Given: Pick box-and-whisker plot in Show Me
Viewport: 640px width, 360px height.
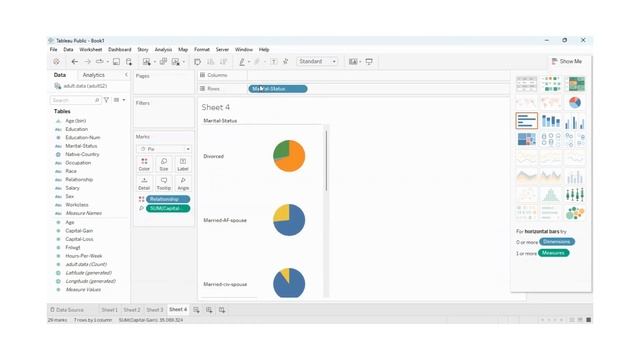Looking at the screenshot, I should pyautogui.click(x=575, y=194).
